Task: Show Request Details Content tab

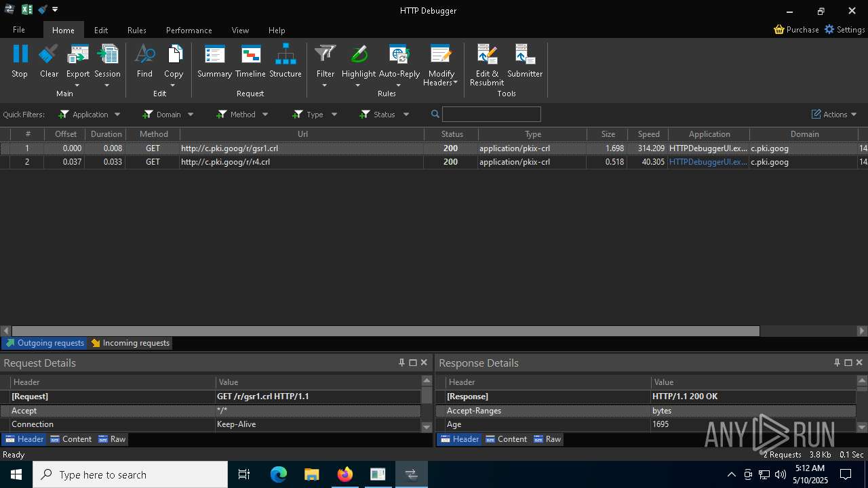Action: point(71,439)
